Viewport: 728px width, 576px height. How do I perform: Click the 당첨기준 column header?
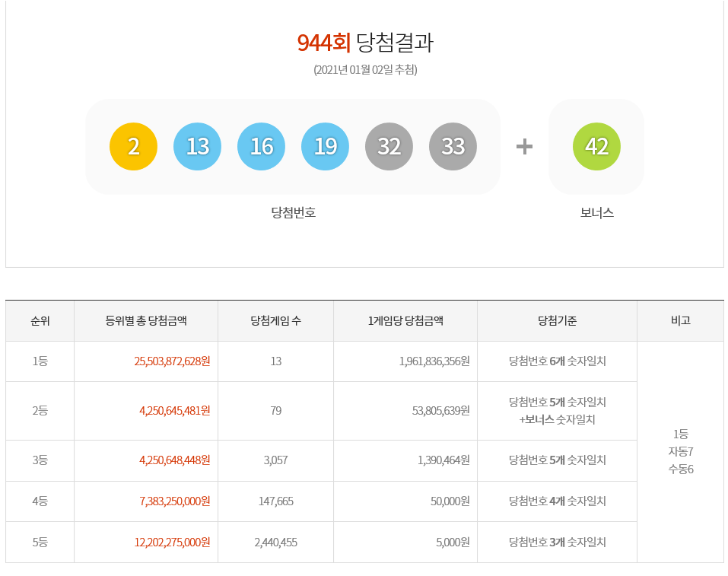(x=557, y=321)
